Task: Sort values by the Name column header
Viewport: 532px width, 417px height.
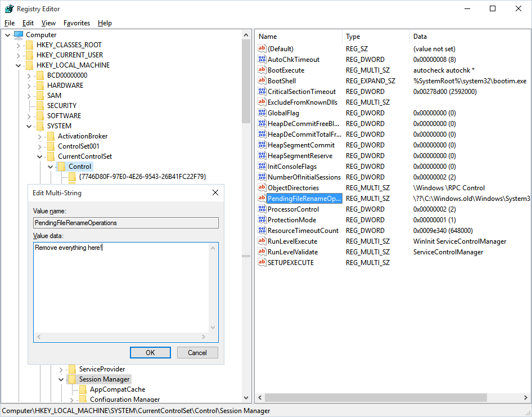Action: [299, 37]
